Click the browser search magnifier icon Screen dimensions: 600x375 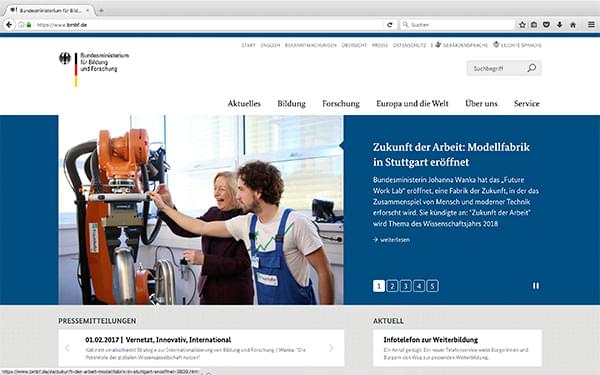click(x=405, y=25)
